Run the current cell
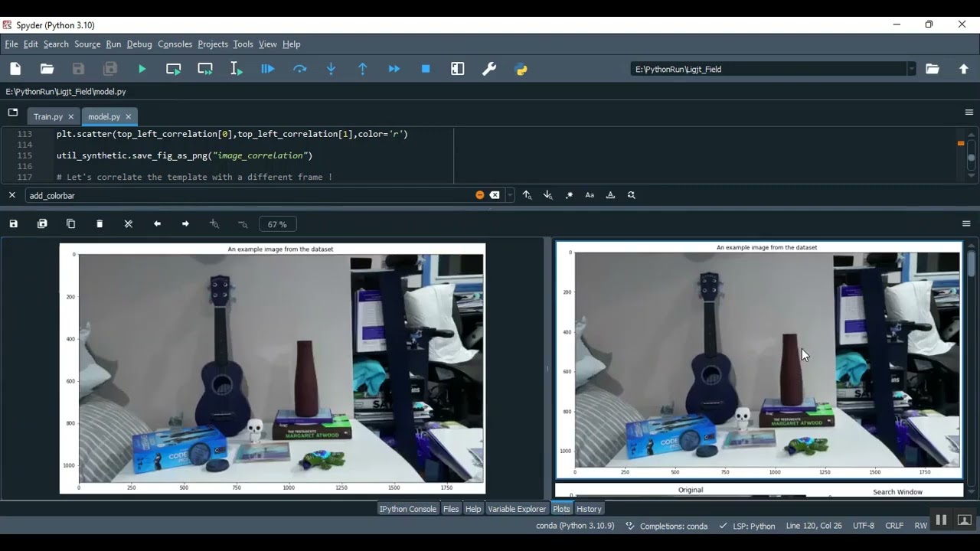The height and width of the screenshot is (551, 980). pyautogui.click(x=174, y=69)
